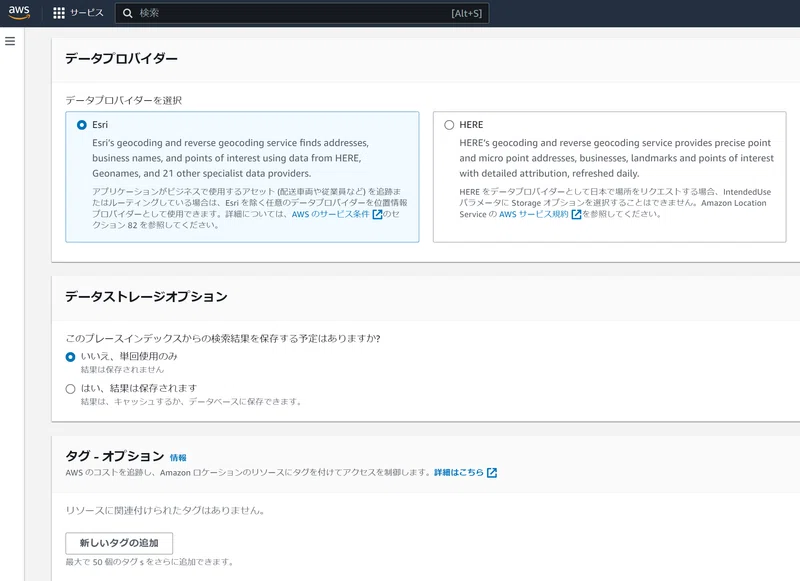800x581 pixels.
Task: Click external link icon after AWS サービス規約
Action: point(576,214)
